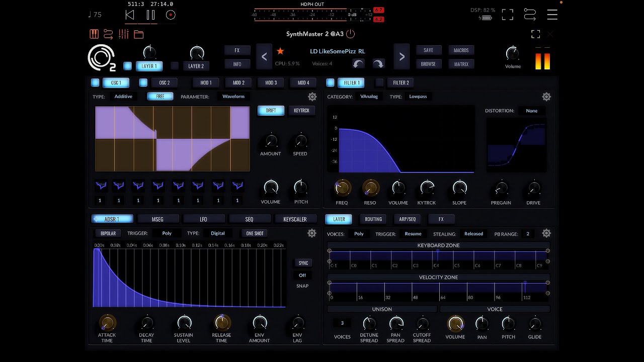Open layer TRIGGER dropdown showing Resume
This screenshot has width=644, height=362.
click(x=413, y=234)
